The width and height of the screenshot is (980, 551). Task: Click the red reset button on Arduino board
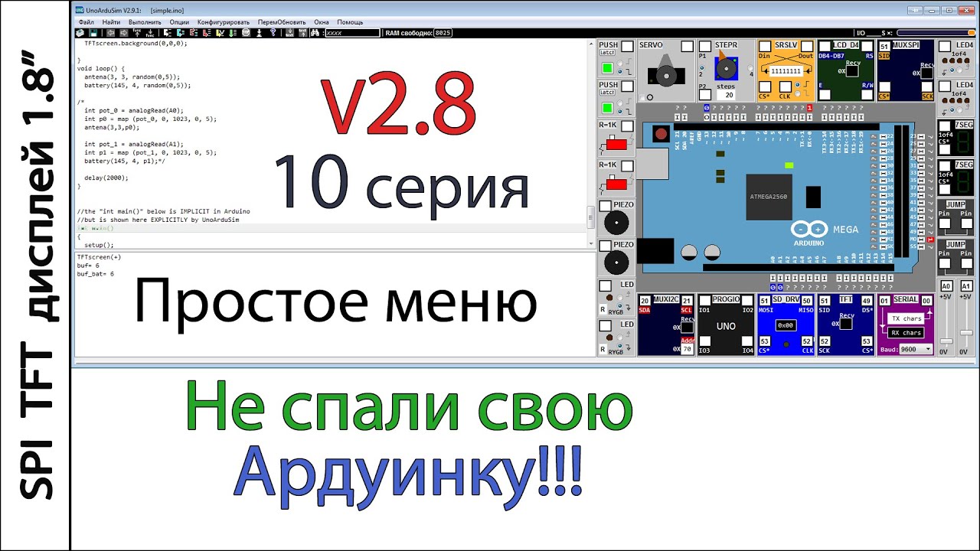pyautogui.click(x=661, y=134)
